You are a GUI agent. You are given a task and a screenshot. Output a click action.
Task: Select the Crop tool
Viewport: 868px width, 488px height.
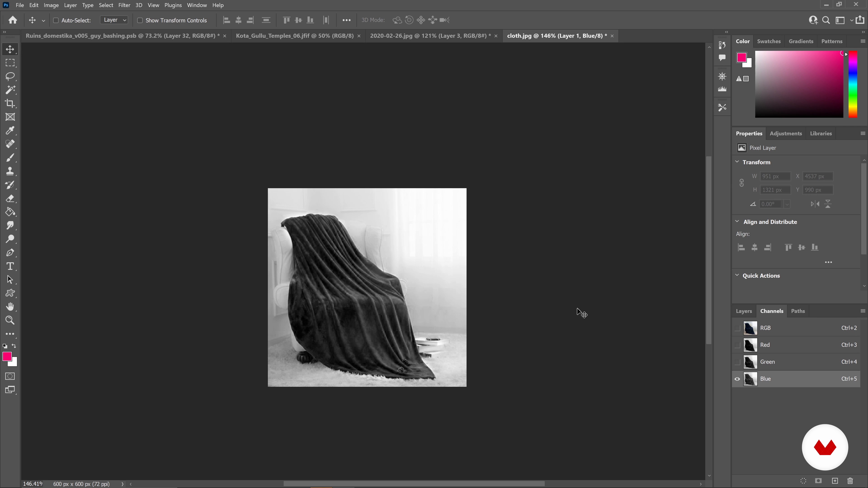click(10, 103)
